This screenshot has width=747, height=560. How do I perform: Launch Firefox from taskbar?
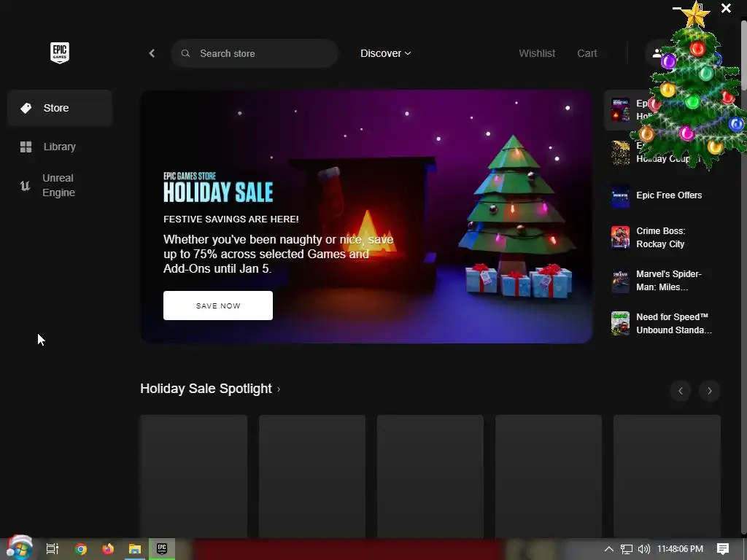(108, 549)
